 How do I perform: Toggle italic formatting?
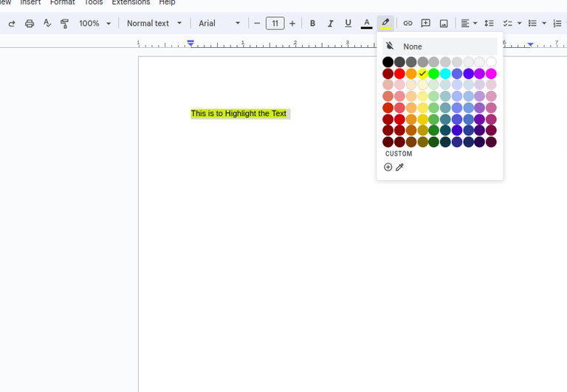tap(330, 24)
